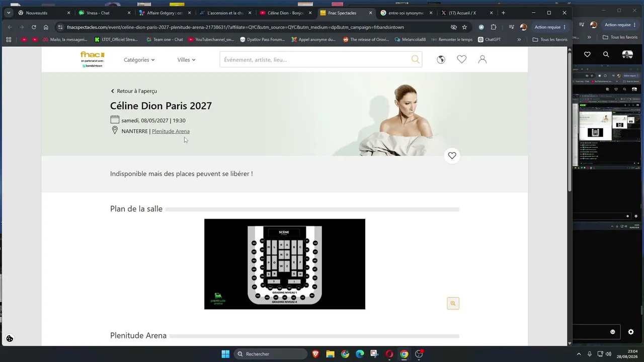This screenshot has height=362, width=644.
Task: Open the Remonter le temps bookmark
Action: 451,39
